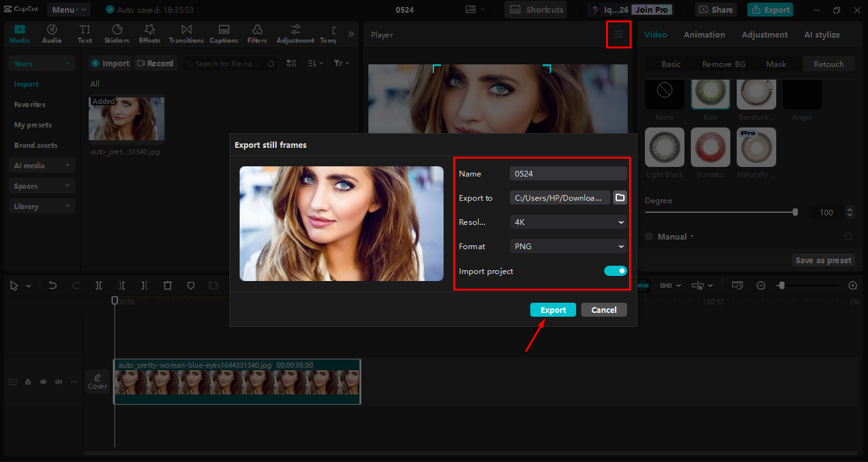Click the Undo icon above the timeline
The image size is (868, 462).
tap(53, 285)
